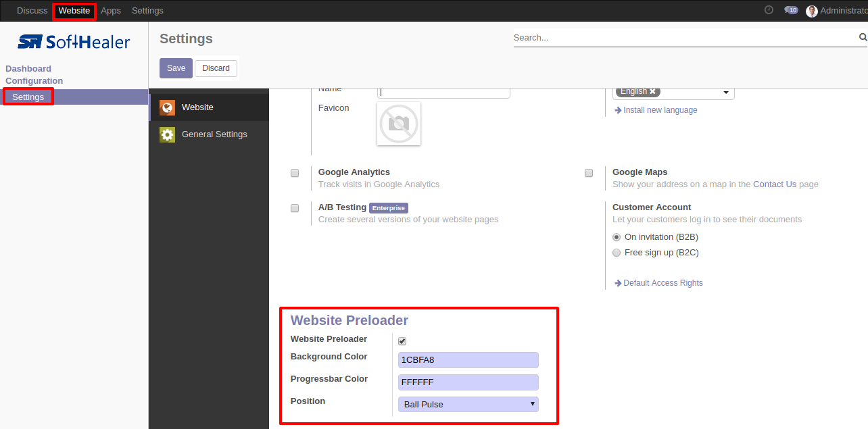868x429 pixels.
Task: Select the General Settings tab
Action: pos(209,134)
